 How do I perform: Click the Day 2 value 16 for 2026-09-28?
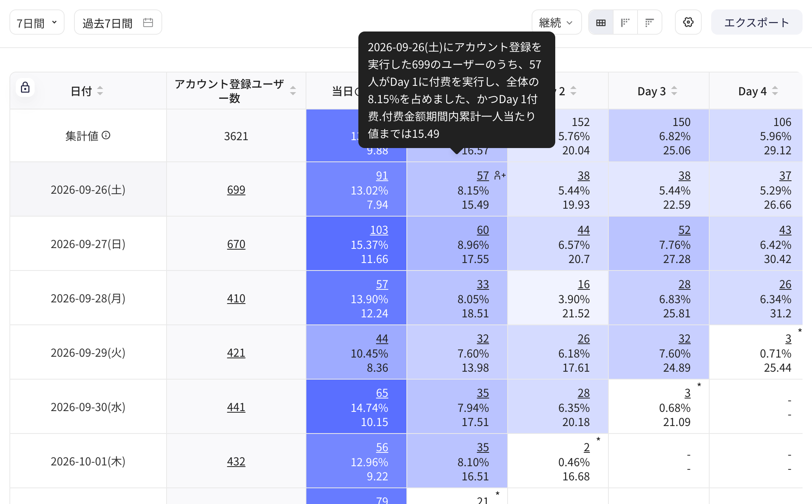click(584, 284)
